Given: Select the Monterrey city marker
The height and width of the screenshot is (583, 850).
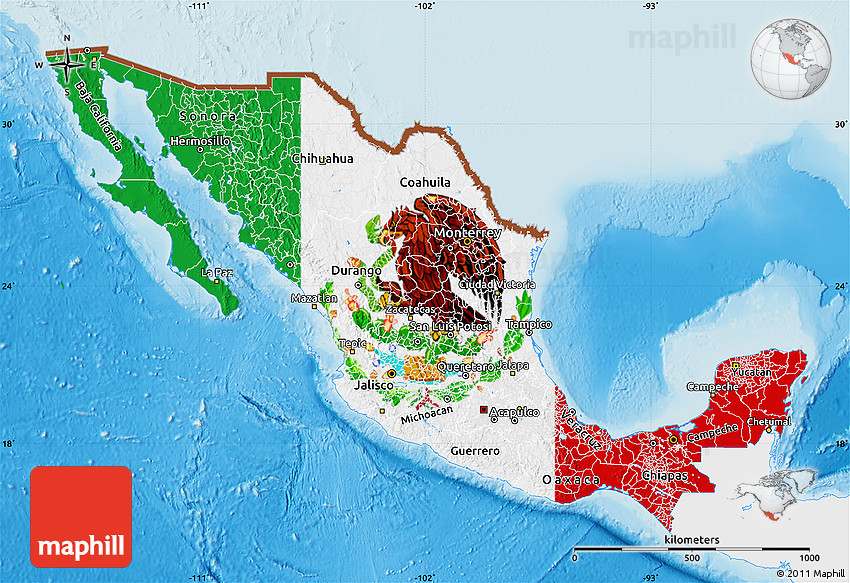Looking at the screenshot, I should click(x=467, y=241).
